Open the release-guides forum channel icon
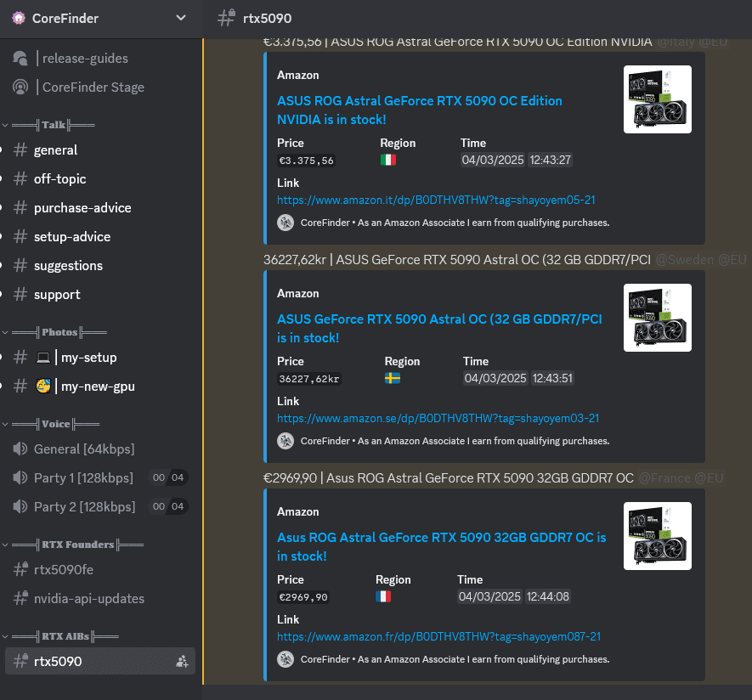 click(x=20, y=59)
